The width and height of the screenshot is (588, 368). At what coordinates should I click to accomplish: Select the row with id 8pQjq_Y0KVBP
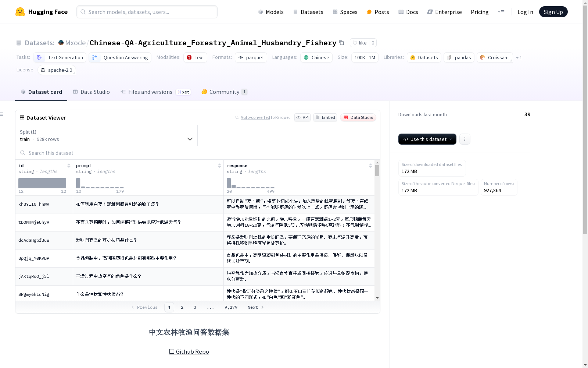pyautogui.click(x=195, y=258)
